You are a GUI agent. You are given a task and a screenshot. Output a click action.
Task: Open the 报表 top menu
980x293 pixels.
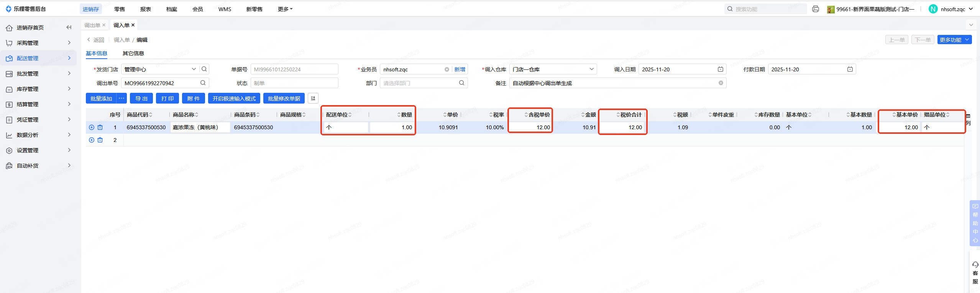pos(146,9)
